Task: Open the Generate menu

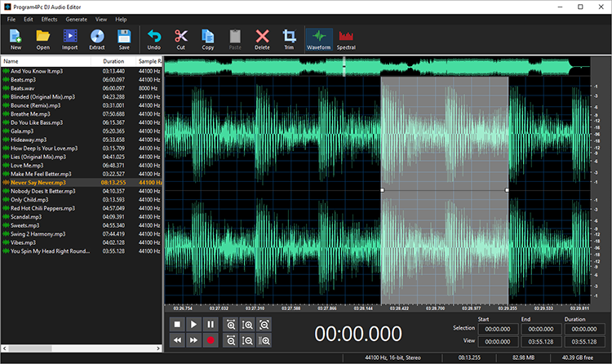Action: pyautogui.click(x=76, y=18)
